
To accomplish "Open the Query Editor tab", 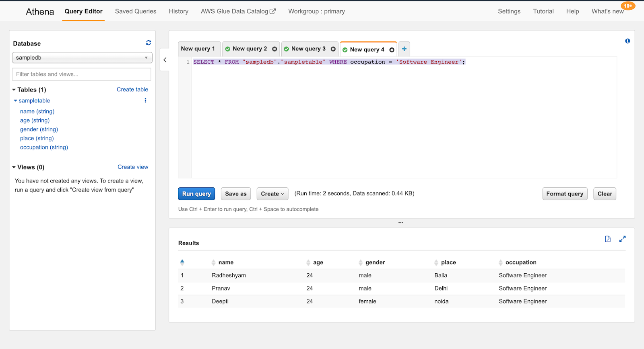I will pos(83,11).
